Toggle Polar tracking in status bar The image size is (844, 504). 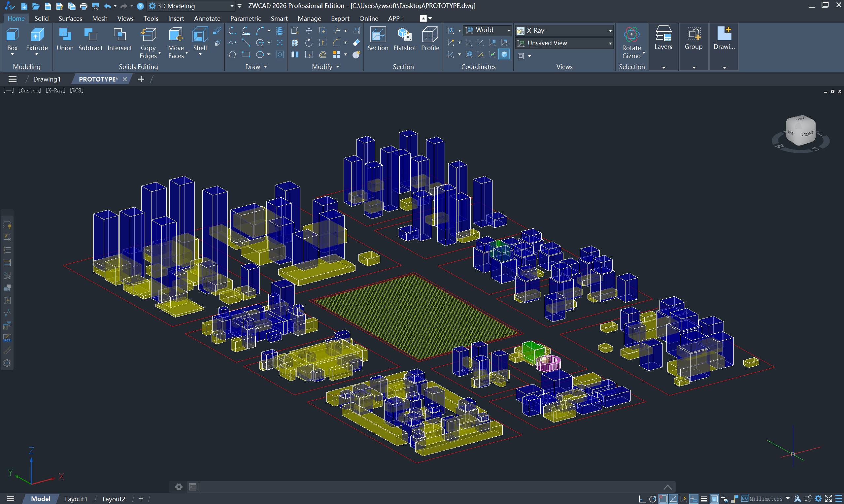653,499
